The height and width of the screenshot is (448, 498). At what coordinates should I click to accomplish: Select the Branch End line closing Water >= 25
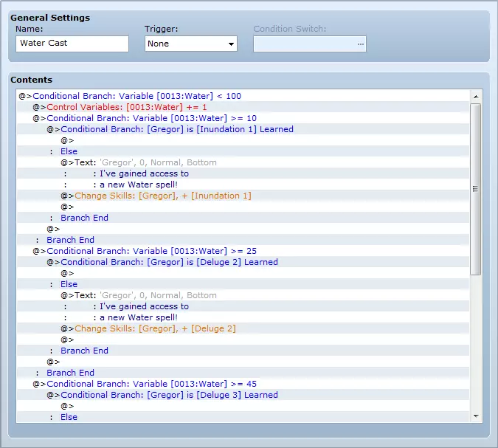(x=243, y=373)
